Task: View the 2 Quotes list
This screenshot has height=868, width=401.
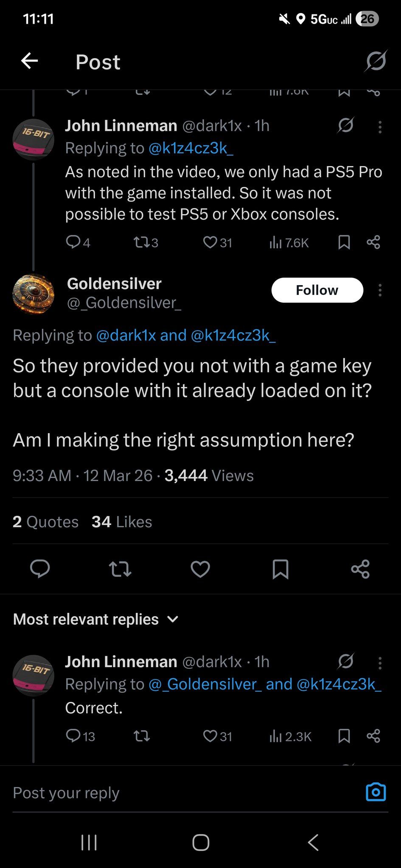Action: tap(45, 522)
